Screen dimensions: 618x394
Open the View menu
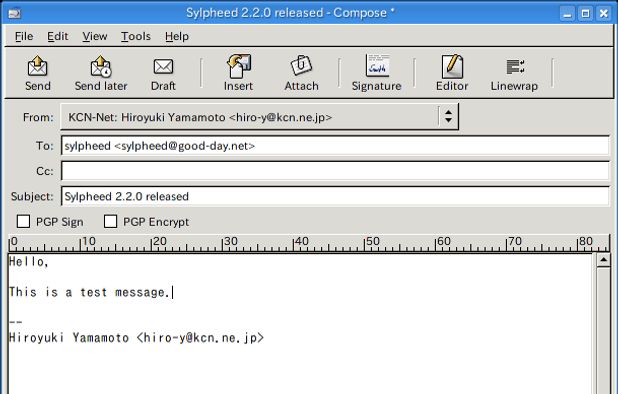point(95,36)
